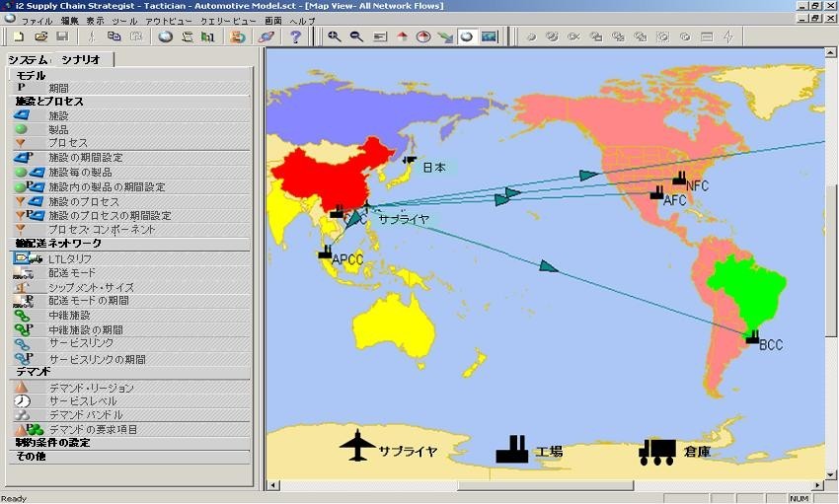839x504 pixels.
Task: Select the デマンド・リージョン item
Action: pos(91,388)
